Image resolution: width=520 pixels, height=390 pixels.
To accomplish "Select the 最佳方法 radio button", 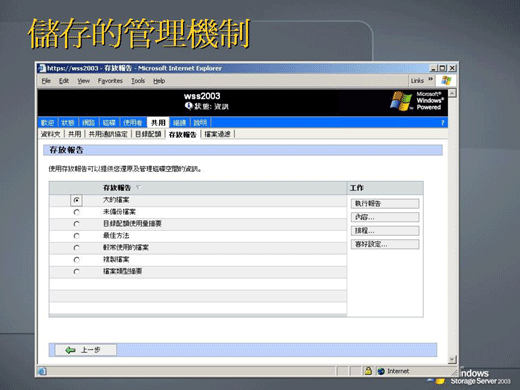I will 77,236.
